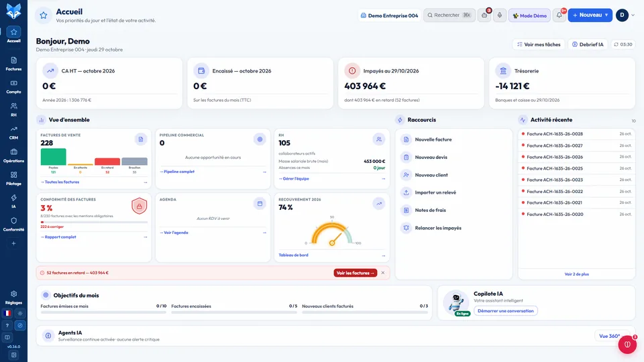Image resolution: width=644 pixels, height=362 pixels.
Task: Click the trend icon in Recouvrement 2026 card
Action: pyautogui.click(x=379, y=204)
